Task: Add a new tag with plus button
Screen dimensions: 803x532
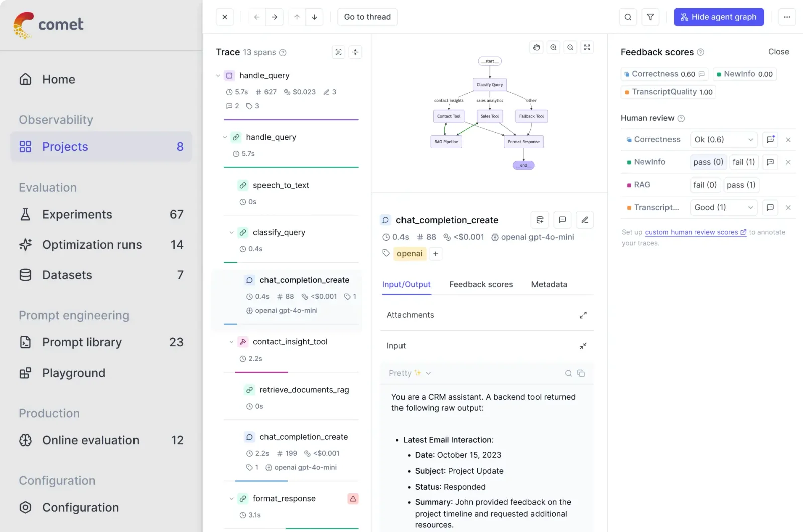Action: [x=435, y=254]
